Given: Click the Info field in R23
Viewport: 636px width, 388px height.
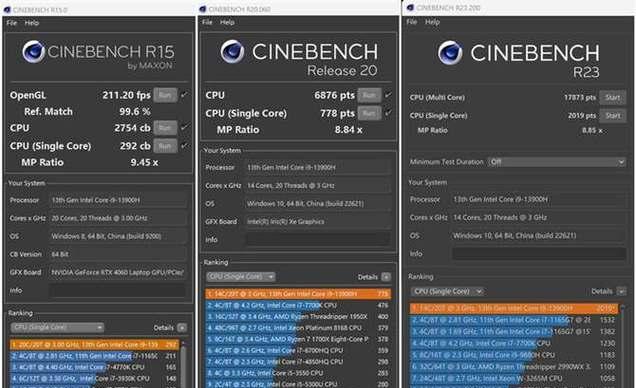Looking at the screenshot, I should [539, 254].
